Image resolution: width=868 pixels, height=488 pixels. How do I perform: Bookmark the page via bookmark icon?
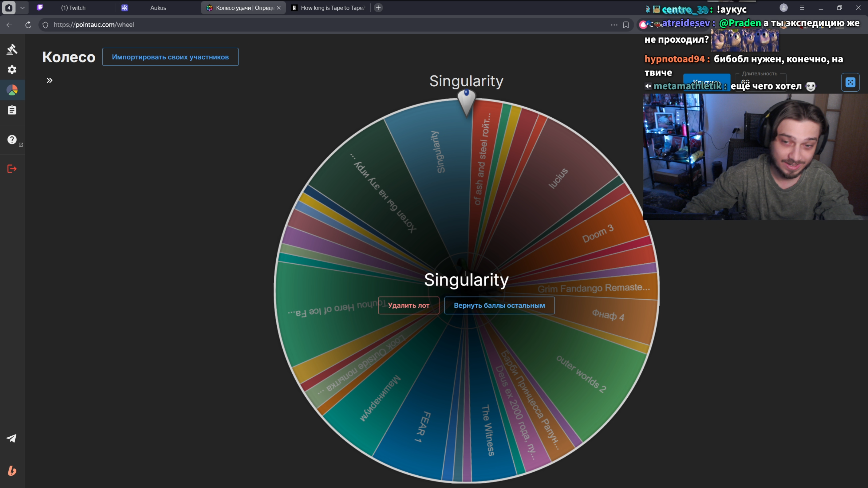[x=626, y=25]
